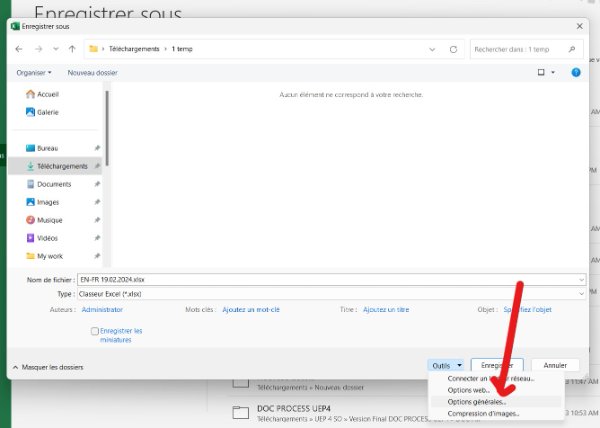Click the 'Spécifiez l'objet' link
The width and height of the screenshot is (600, 428).
click(527, 309)
